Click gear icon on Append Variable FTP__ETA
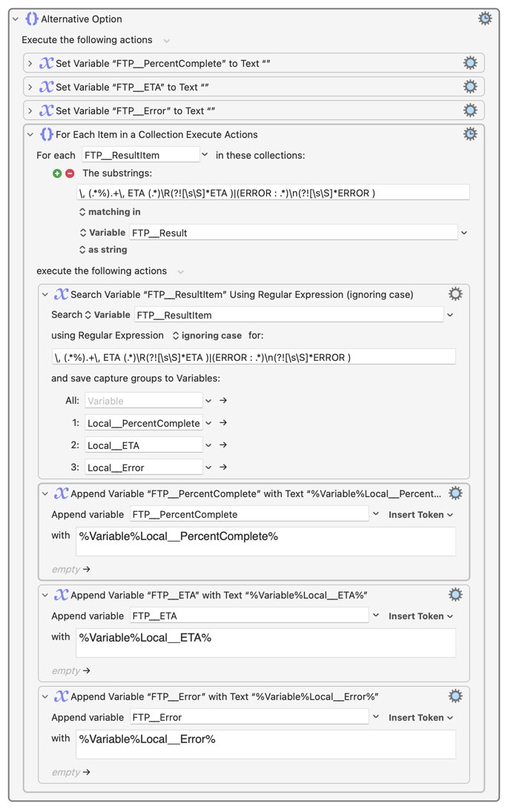This screenshot has height=812, width=508. point(455,595)
